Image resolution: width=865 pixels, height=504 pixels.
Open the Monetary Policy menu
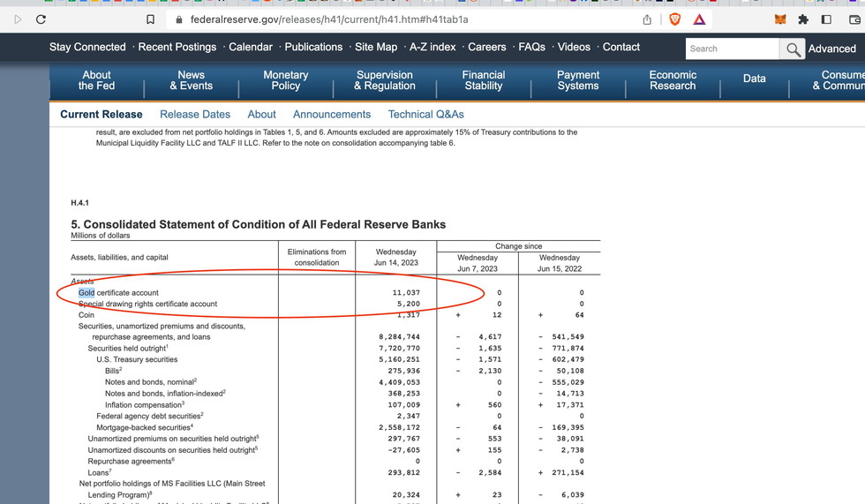[x=285, y=80]
